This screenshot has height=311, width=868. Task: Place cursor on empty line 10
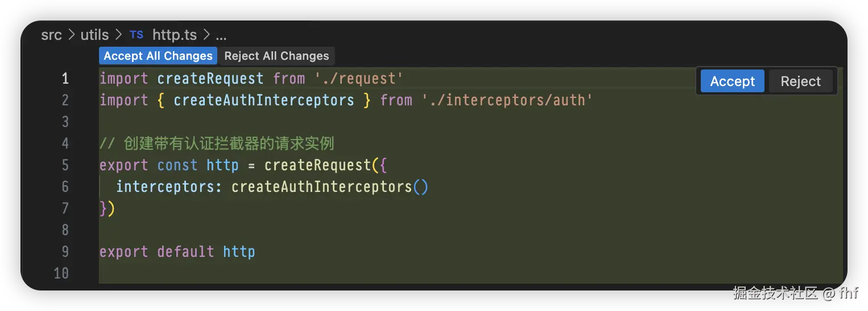[471, 273]
